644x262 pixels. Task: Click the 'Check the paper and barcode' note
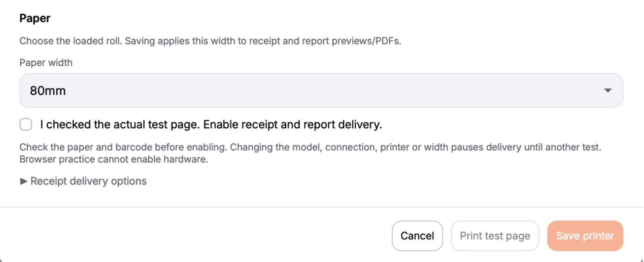pyautogui.click(x=310, y=153)
